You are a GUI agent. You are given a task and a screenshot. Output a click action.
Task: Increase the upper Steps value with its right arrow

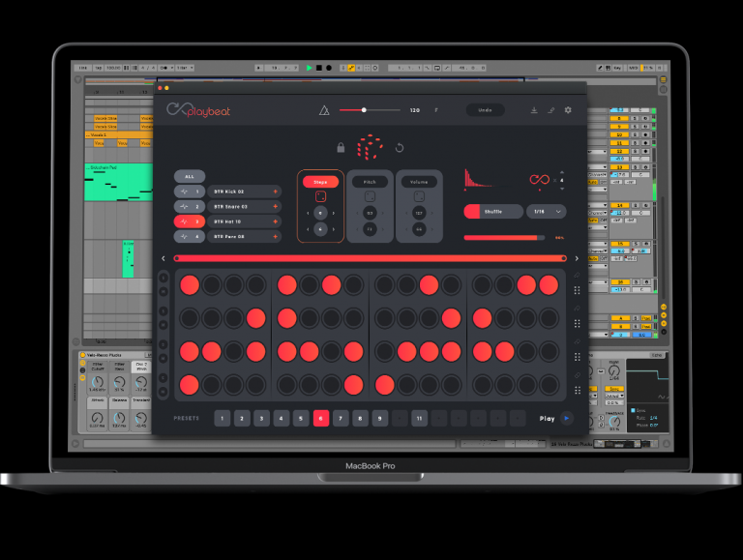[x=334, y=213]
